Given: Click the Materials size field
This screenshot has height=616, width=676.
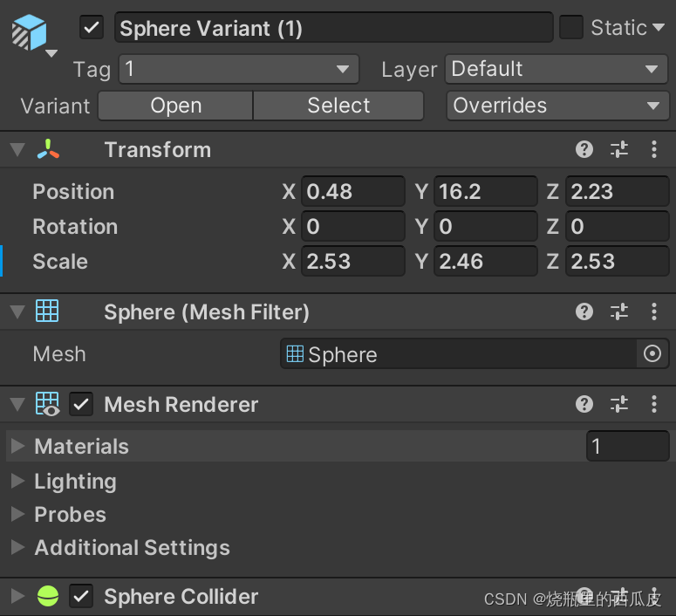Looking at the screenshot, I should coord(628,446).
